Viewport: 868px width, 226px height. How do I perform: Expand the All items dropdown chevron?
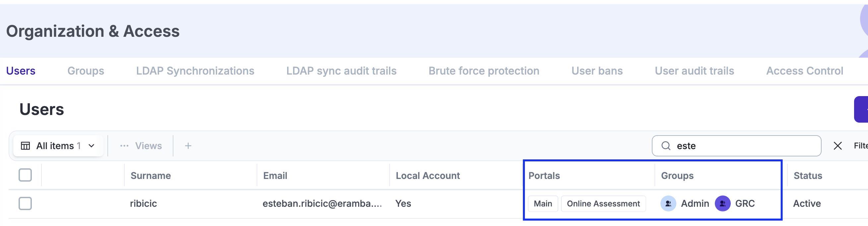tap(91, 146)
